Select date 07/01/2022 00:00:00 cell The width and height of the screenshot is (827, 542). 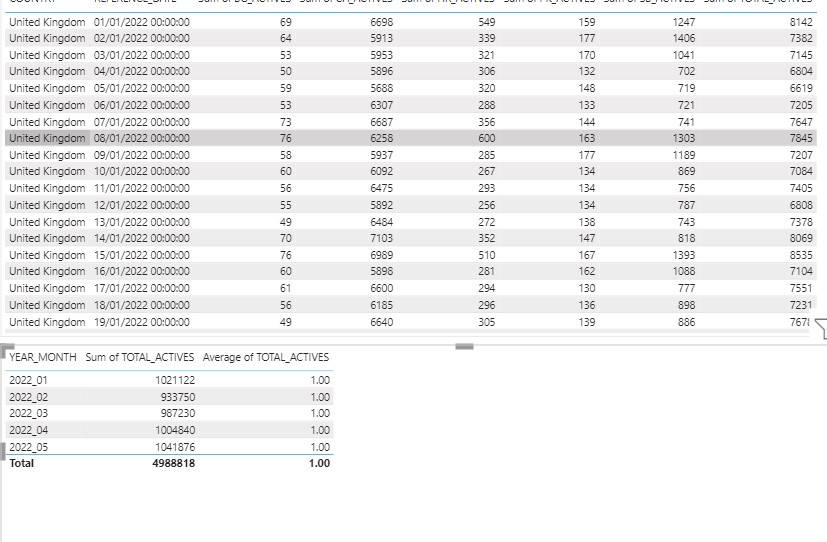click(x=142, y=122)
